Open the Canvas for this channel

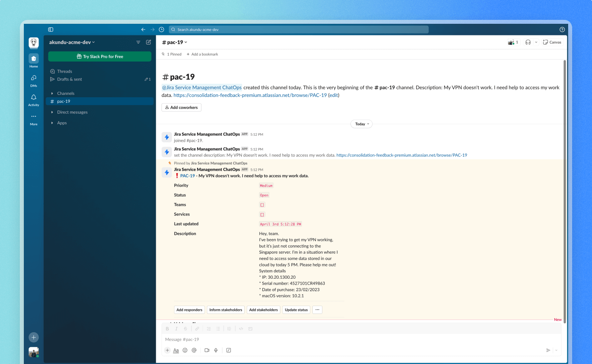(x=552, y=42)
